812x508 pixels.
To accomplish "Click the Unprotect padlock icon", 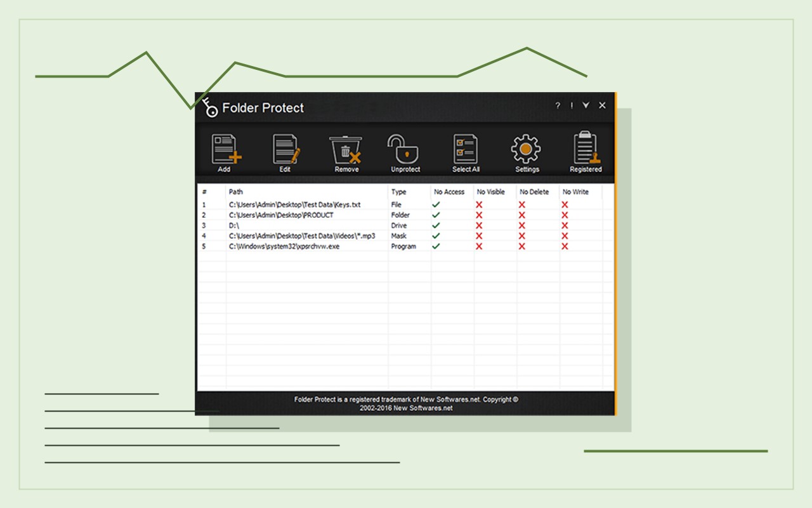I will pos(404,150).
